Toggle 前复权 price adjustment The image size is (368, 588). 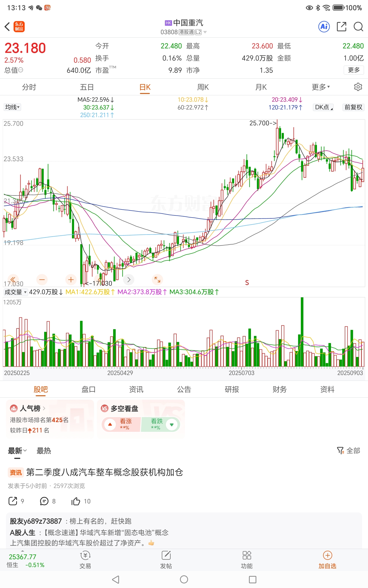354,107
